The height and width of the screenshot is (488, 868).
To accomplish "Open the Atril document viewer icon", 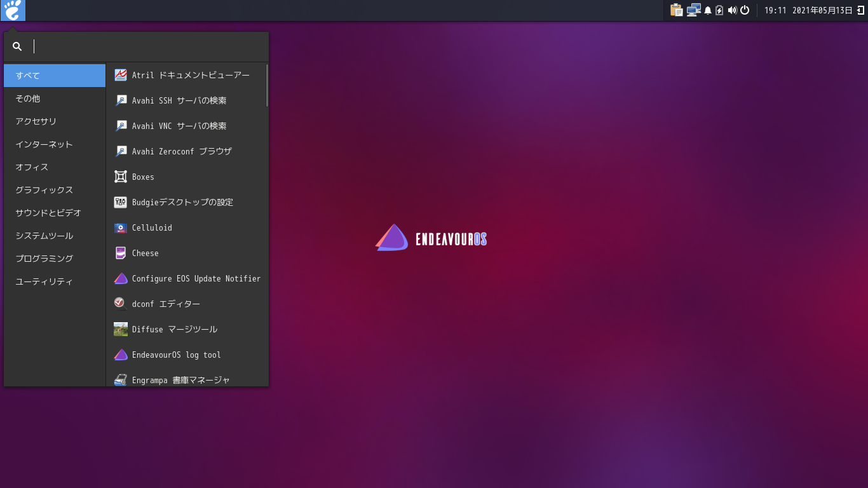I will 120,75.
